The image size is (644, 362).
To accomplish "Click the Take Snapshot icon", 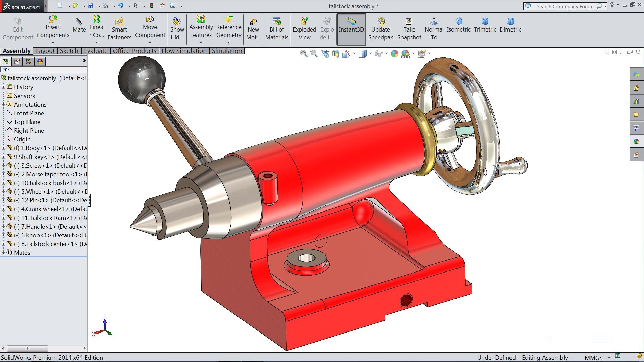I will click(409, 21).
